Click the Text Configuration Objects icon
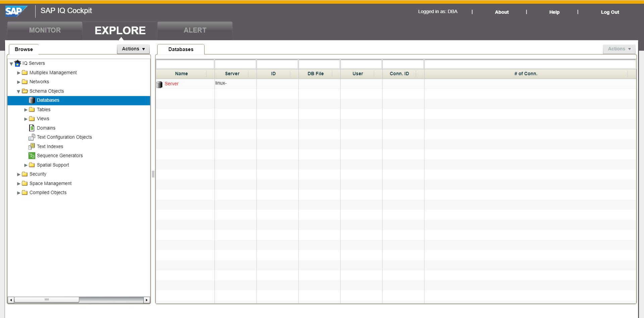 coord(32,137)
